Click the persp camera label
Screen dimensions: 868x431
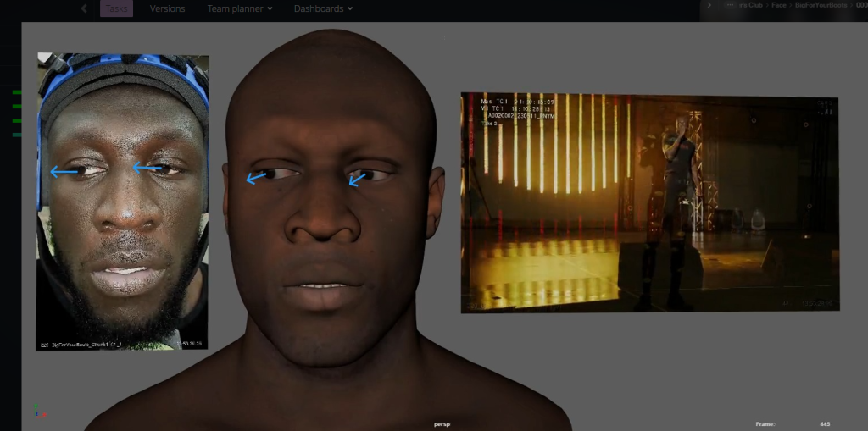(442, 424)
